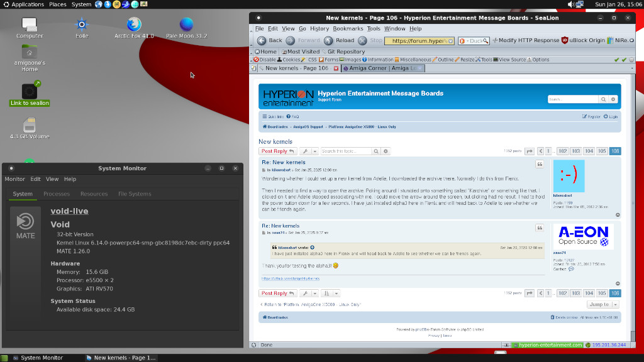Click the volume speaker icon in top panel
This screenshot has height=362, width=644.
(x=570, y=4)
